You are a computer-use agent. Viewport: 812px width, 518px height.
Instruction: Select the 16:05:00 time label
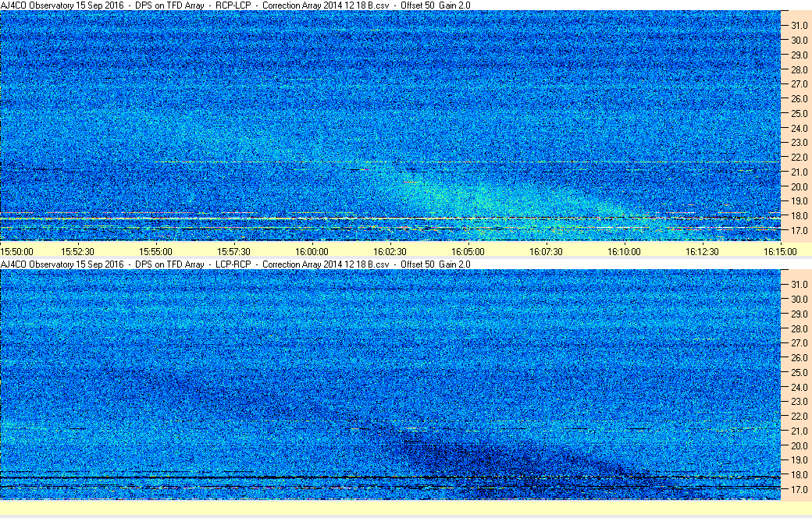468,251
